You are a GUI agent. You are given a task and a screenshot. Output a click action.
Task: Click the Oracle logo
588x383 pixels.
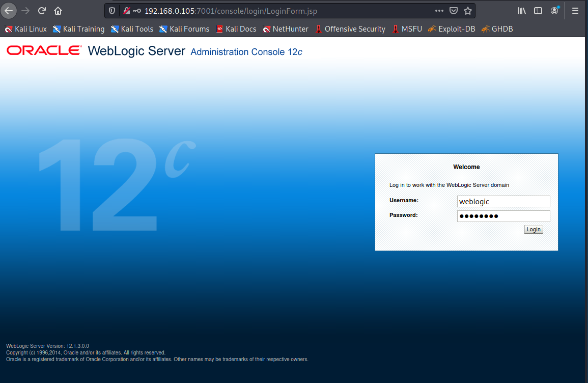[44, 50]
